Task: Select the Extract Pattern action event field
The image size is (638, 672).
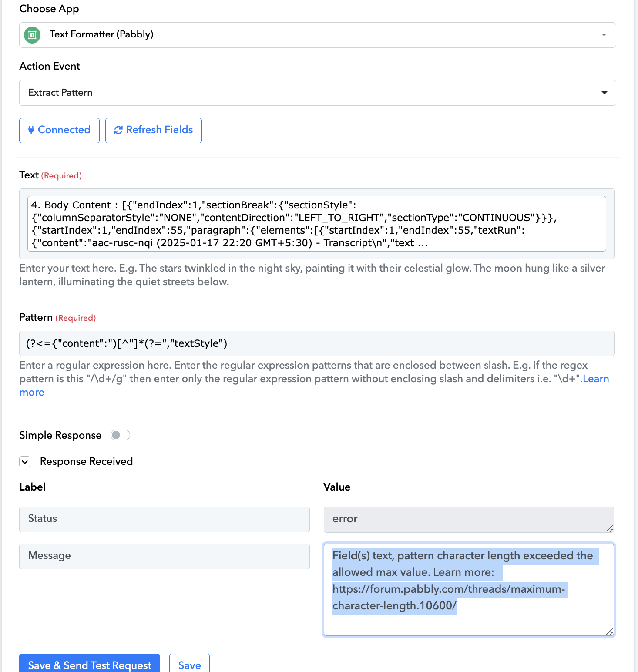Action: click(317, 93)
